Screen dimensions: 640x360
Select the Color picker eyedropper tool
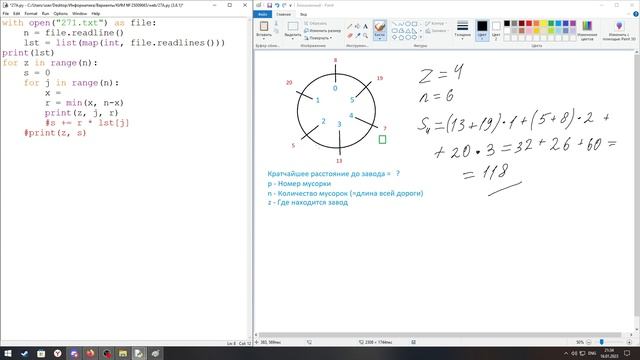pos(358,36)
